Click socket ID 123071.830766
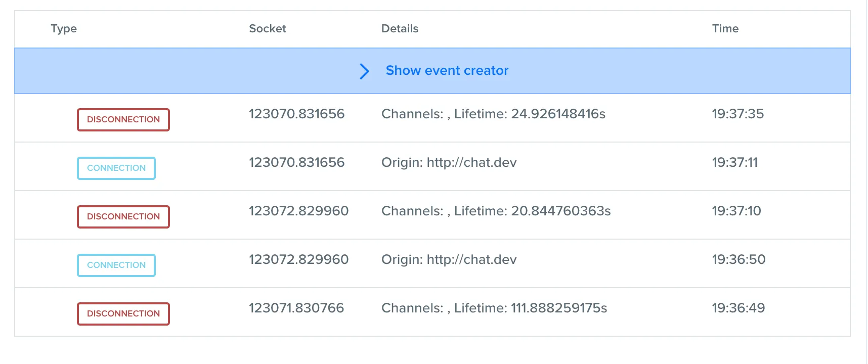868x364 pixels. point(296,308)
